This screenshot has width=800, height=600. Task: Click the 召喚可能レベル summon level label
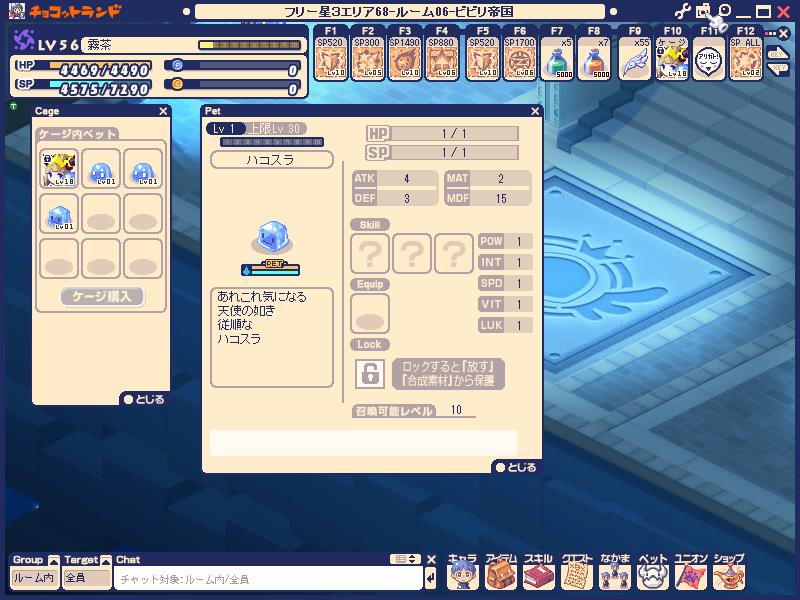(x=393, y=411)
